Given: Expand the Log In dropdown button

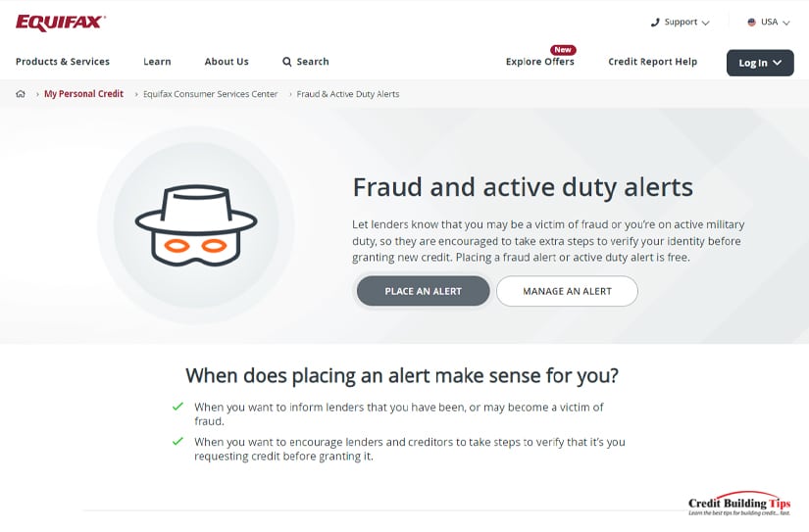Looking at the screenshot, I should 760,63.
